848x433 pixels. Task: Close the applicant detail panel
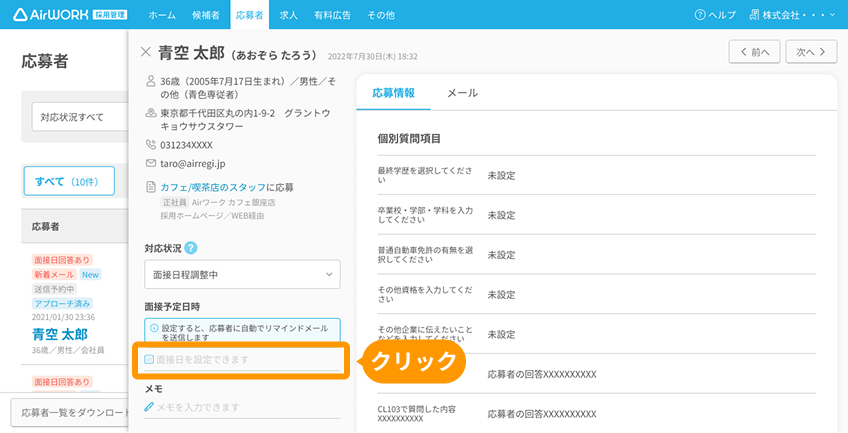tap(145, 52)
